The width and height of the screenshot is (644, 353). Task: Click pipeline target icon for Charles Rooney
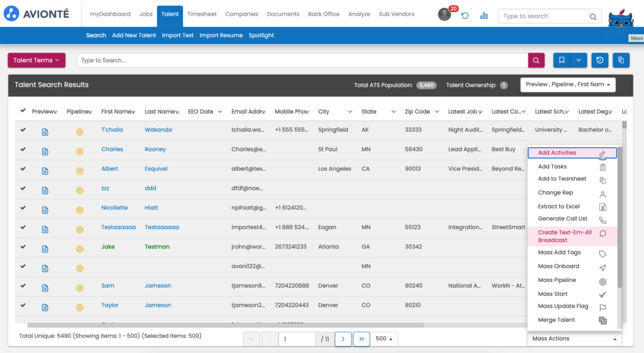pos(79,151)
